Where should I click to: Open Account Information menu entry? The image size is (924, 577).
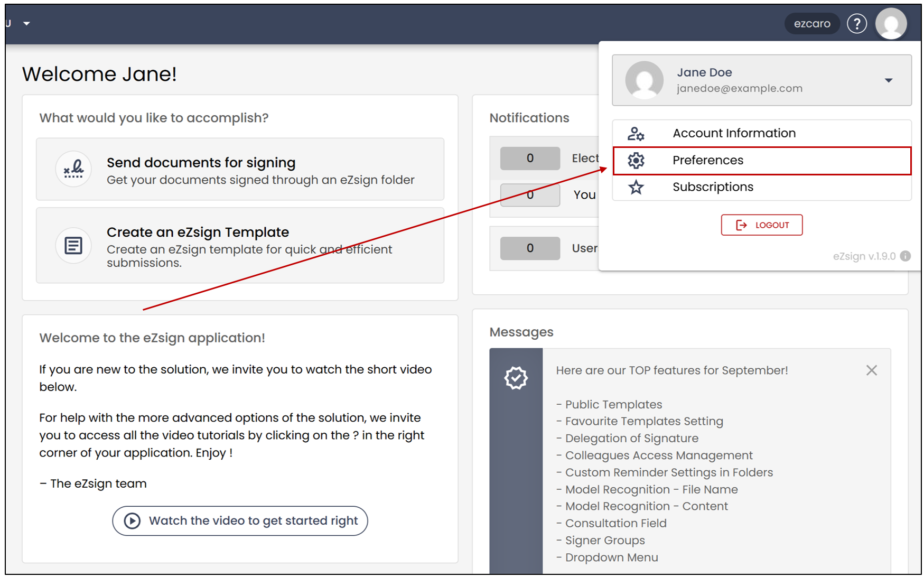(762, 134)
